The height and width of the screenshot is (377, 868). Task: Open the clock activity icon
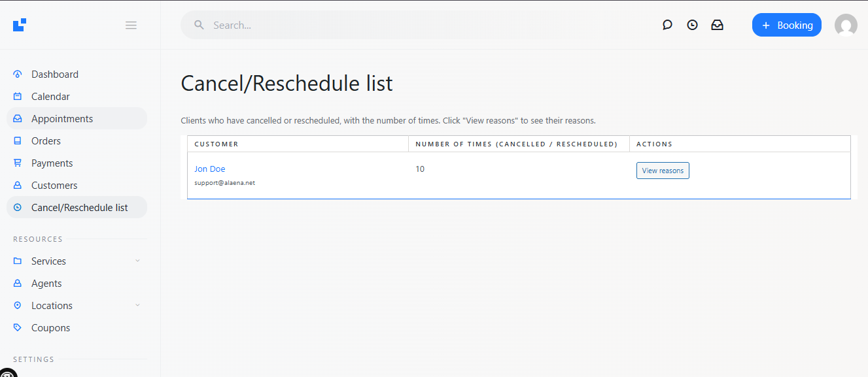(x=692, y=25)
